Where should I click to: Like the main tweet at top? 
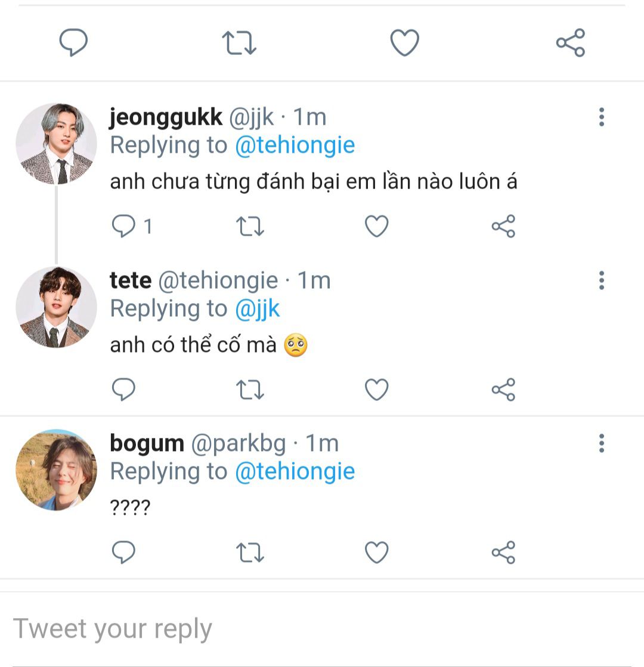tap(404, 44)
